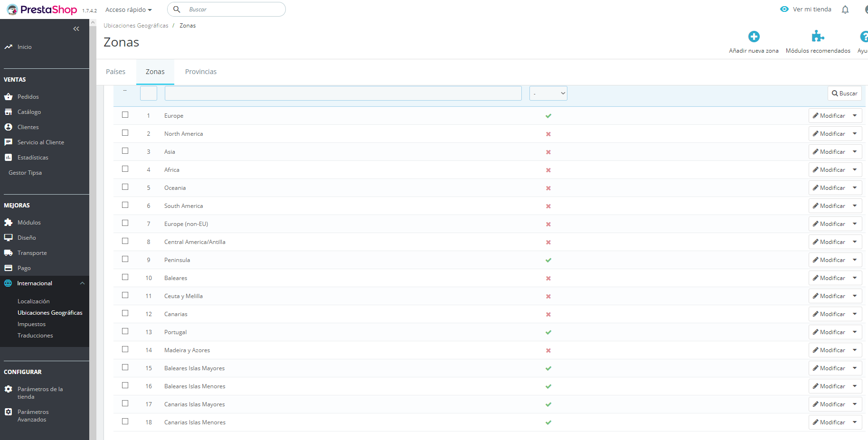Check the Oceania row checkbox
868x440 pixels.
coord(125,187)
